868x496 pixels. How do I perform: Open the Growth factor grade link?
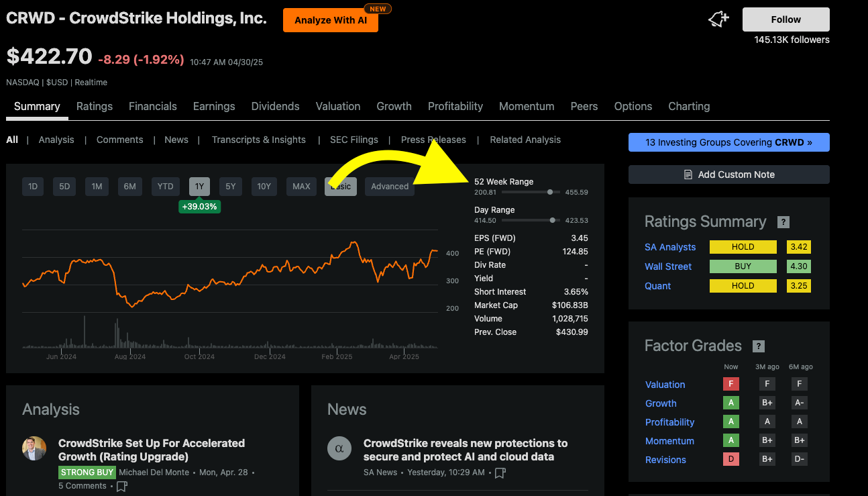(x=661, y=403)
